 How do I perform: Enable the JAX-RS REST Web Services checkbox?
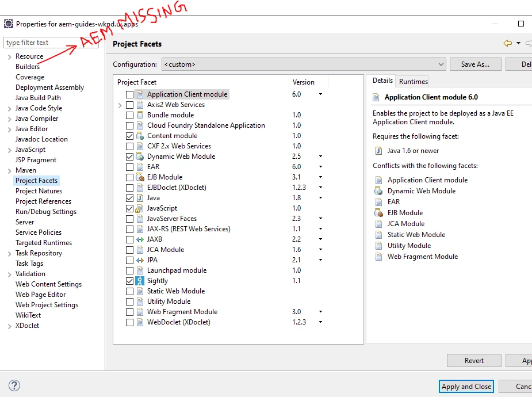click(129, 230)
